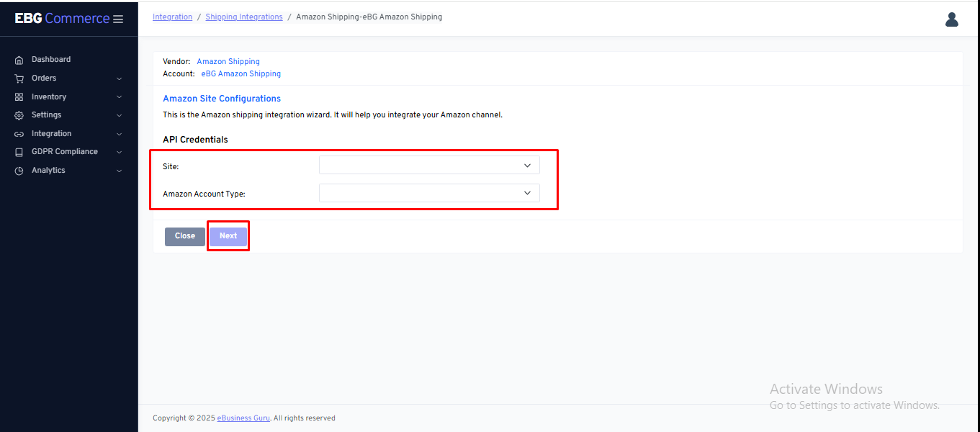This screenshot has width=980, height=432.
Task: Click the Dashboard home icon
Action: click(x=19, y=60)
